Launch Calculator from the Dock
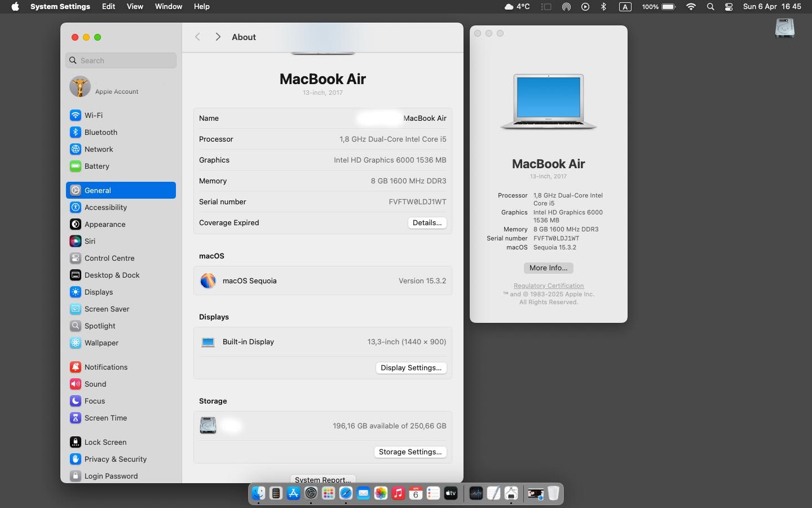The height and width of the screenshot is (508, 812). pyautogui.click(x=276, y=493)
